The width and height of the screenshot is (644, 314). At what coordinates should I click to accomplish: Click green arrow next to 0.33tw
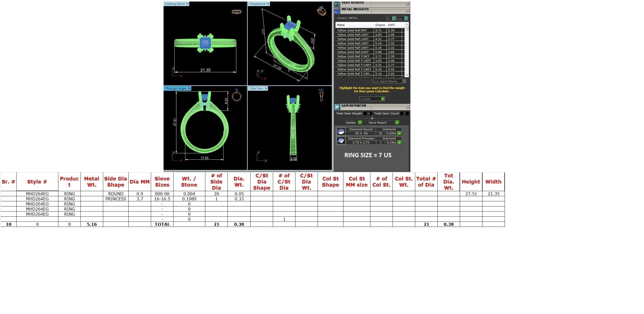[x=400, y=143]
